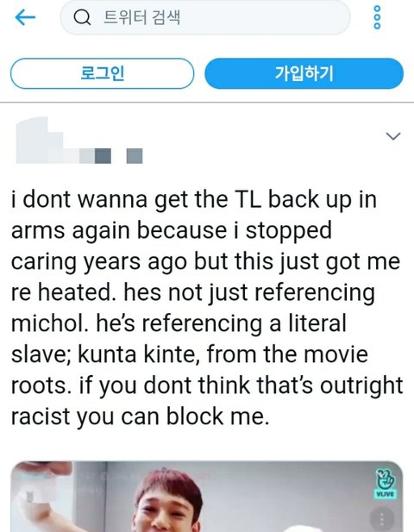Click the white object held in photo corner

pos(41,485)
